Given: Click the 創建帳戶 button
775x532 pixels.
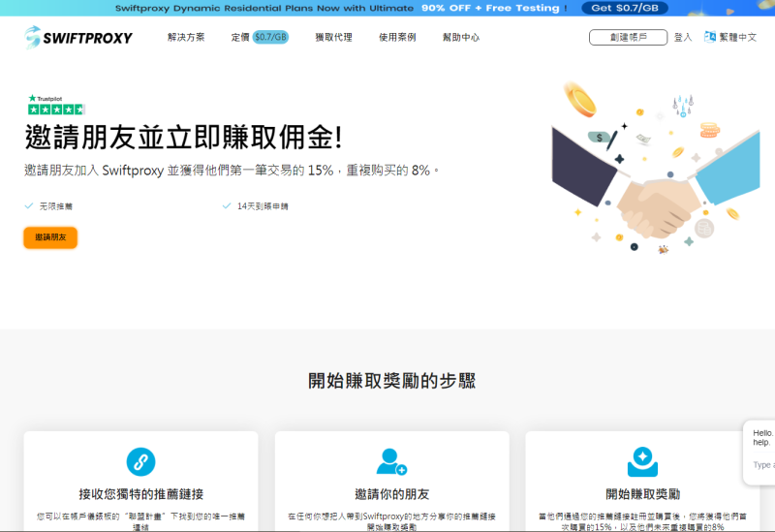Looking at the screenshot, I should 628,37.
